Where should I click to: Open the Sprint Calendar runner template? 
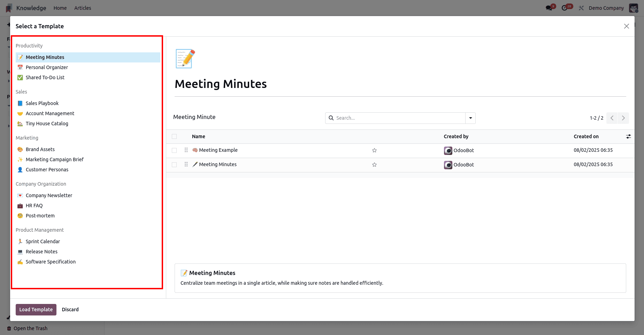[43, 241]
